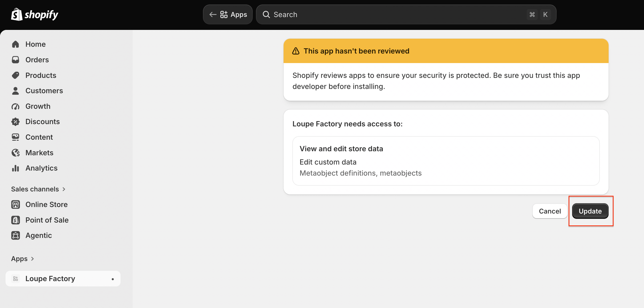Click the Analytics bar chart icon

(16, 168)
